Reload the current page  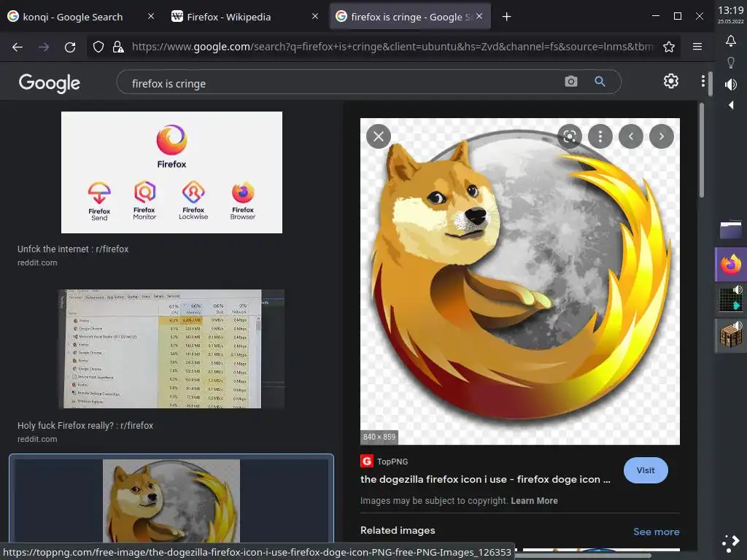click(x=70, y=47)
